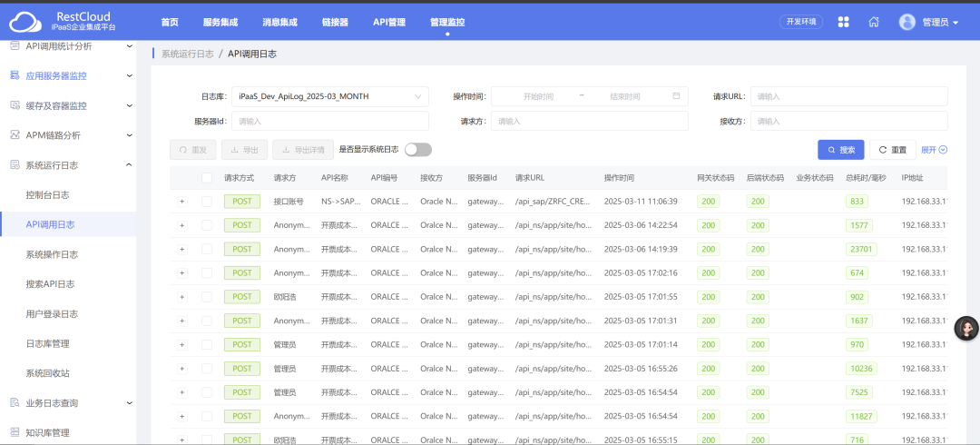The height and width of the screenshot is (445, 980).
Task: Click the 接收方 input field
Action: coord(848,121)
